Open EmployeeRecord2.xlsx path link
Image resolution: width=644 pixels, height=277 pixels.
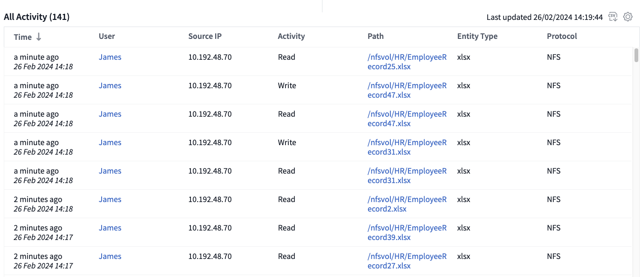[407, 204]
